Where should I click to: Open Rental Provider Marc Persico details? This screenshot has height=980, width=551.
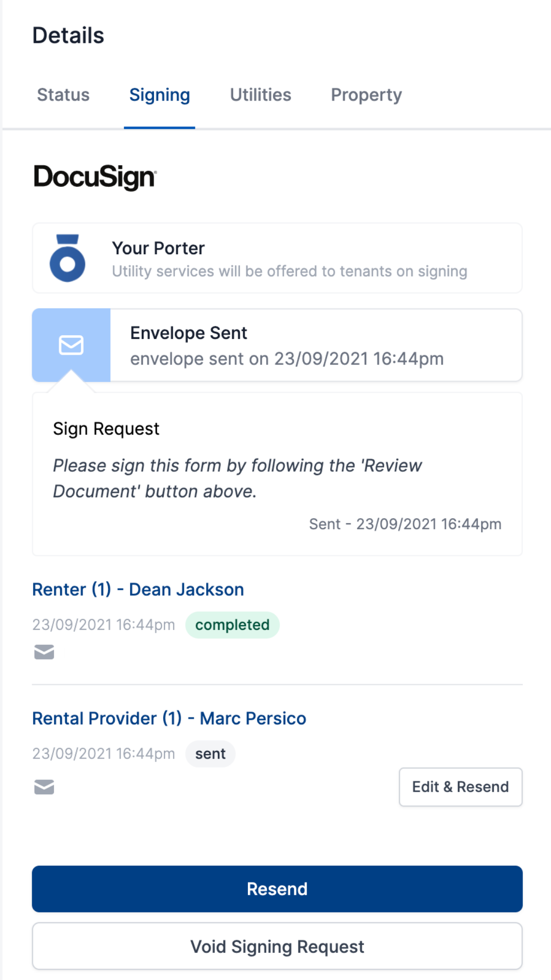(x=169, y=718)
